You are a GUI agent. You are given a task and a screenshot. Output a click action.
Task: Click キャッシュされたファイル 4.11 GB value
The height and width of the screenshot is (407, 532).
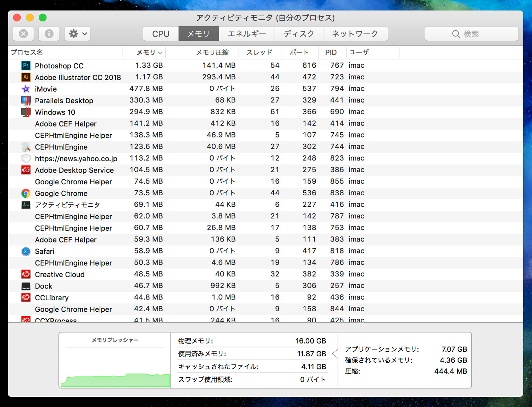tap(314, 367)
